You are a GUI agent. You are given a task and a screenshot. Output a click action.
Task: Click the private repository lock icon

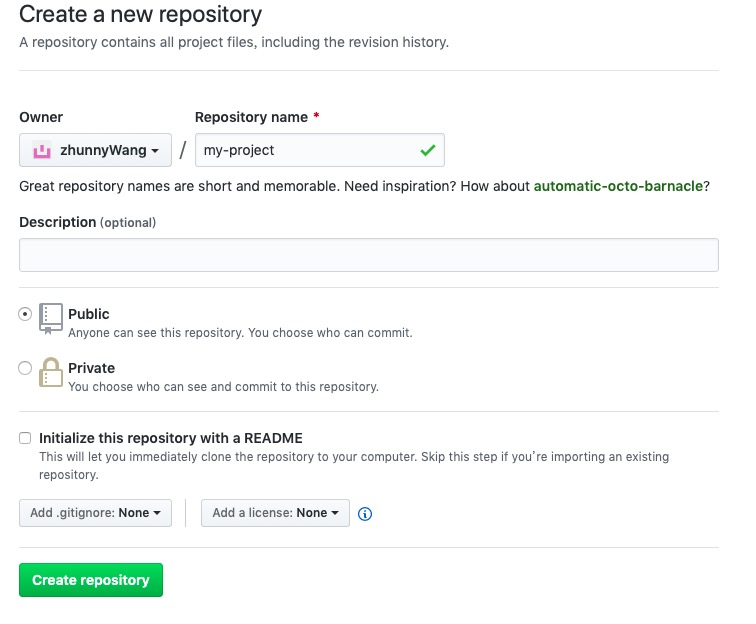50,372
